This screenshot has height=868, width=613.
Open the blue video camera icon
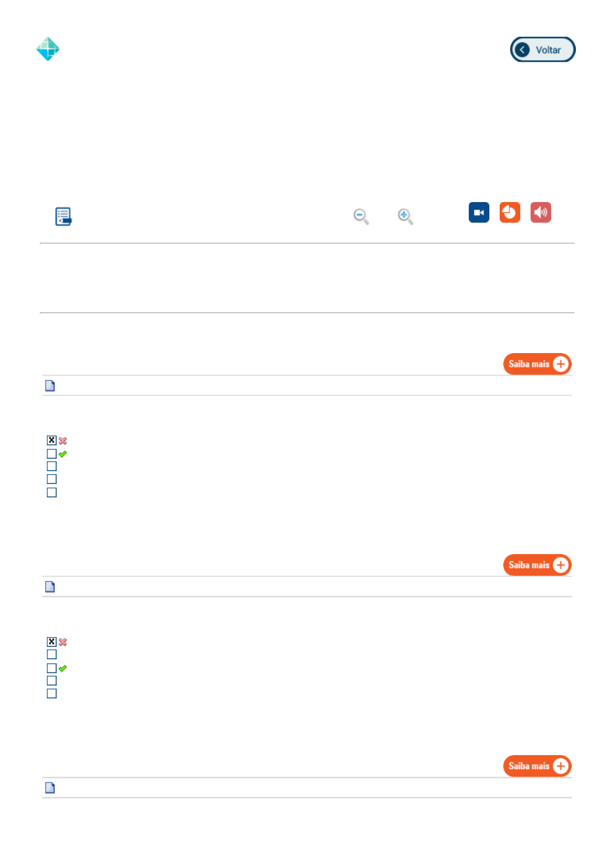479,212
